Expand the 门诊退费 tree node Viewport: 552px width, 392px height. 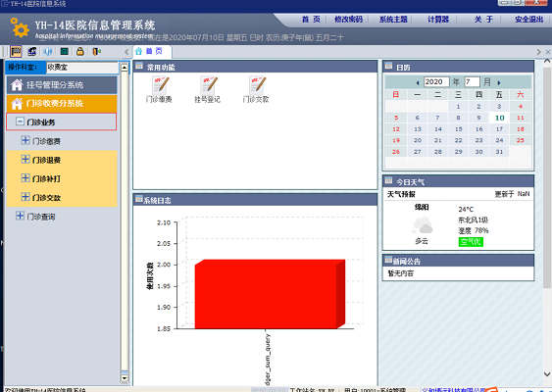25,160
